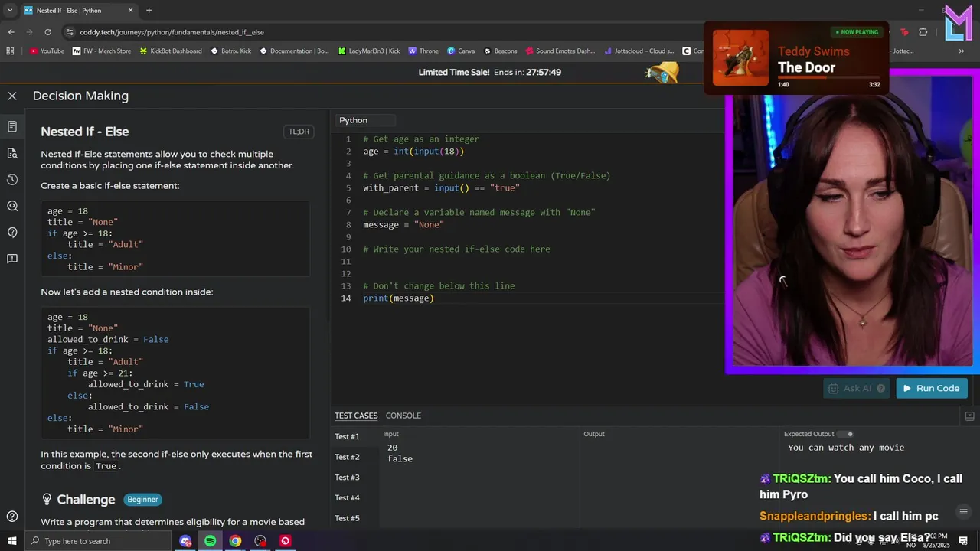Open the taskbar icon left of Spotify
Image resolution: width=980 pixels, height=551 pixels.
185,541
